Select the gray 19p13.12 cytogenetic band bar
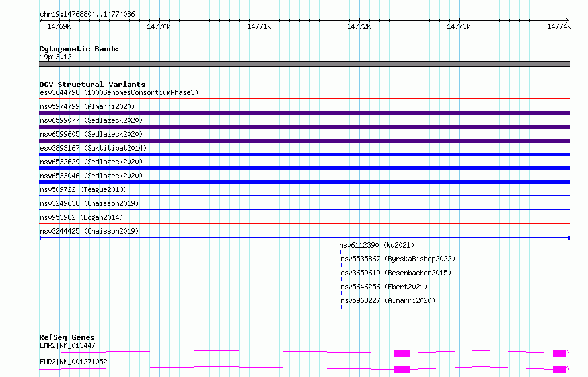588x377 pixels. (x=304, y=64)
